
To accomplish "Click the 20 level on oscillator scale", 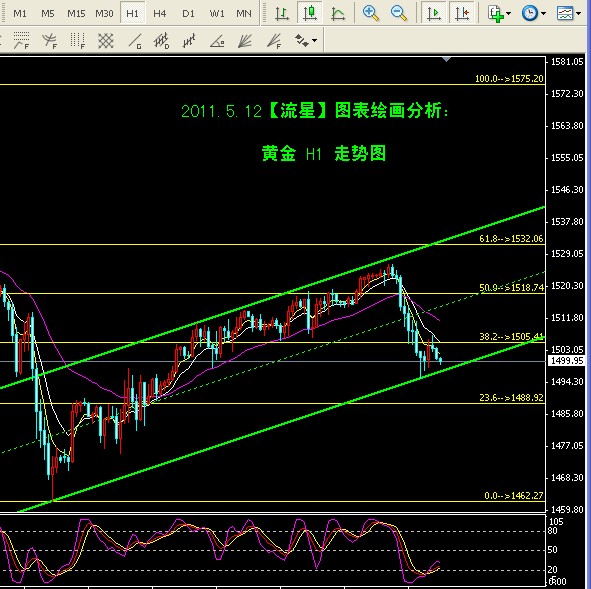I will 553,569.
